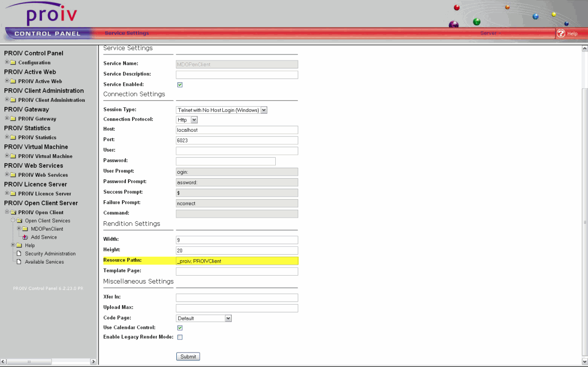Screen dimensions: 588x367
Task: Click the Configuration folder icon
Action: coord(13,62)
